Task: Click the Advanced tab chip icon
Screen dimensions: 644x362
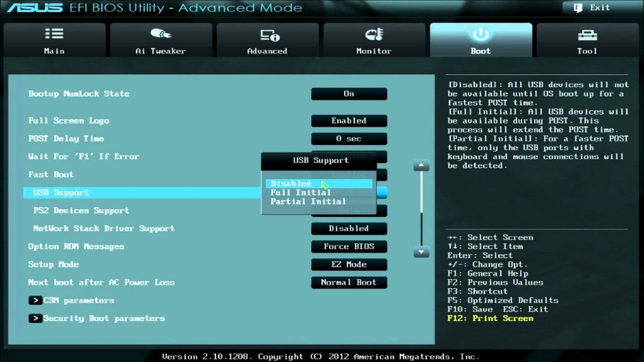Action: point(267,35)
